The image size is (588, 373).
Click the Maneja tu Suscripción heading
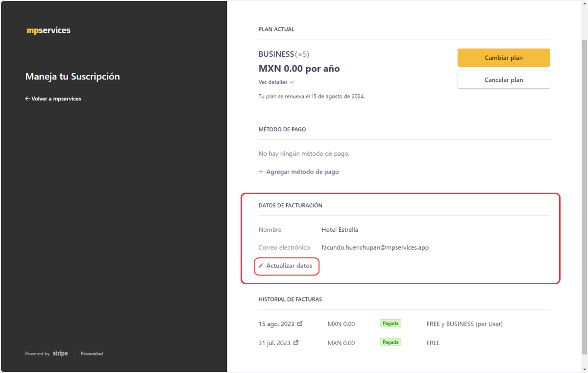73,76
